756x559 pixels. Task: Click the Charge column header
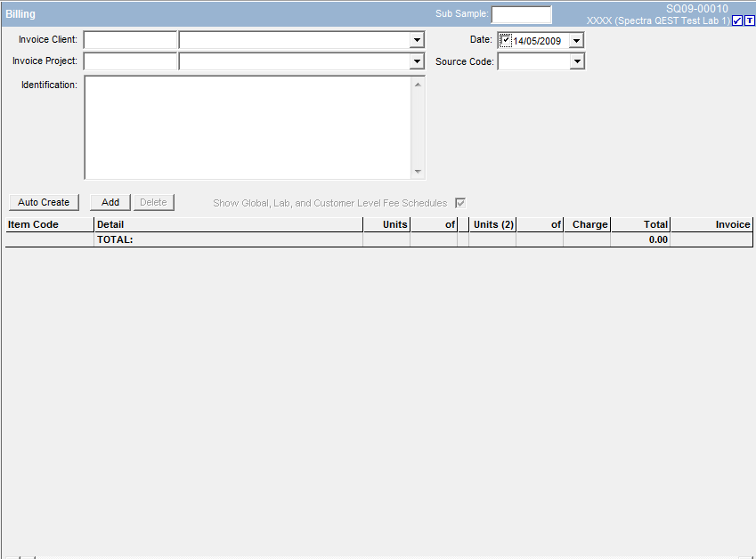(588, 224)
